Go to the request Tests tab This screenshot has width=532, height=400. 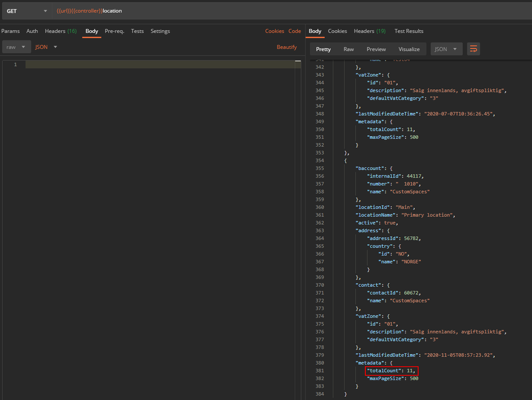point(137,31)
